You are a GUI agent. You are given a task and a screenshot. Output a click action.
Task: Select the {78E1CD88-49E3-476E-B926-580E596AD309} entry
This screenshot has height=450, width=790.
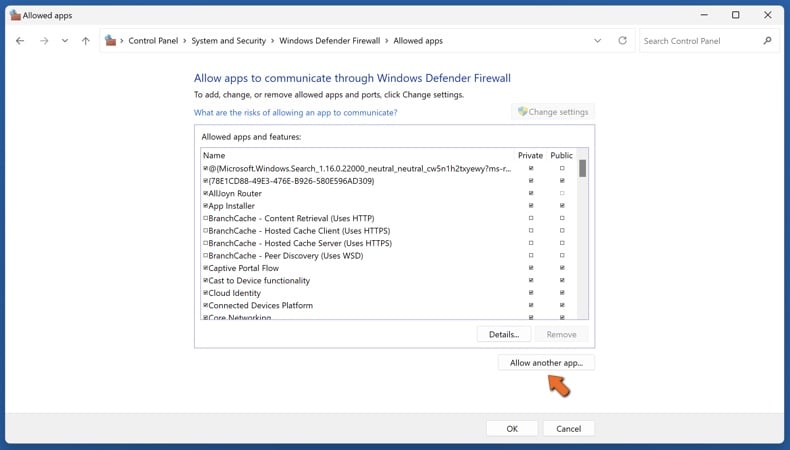[388, 181]
